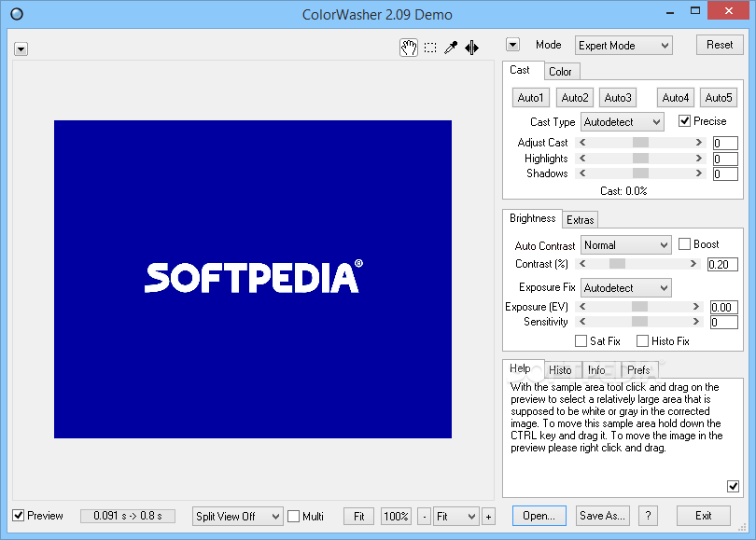
Task: Click the Save As... button
Action: pos(602,516)
